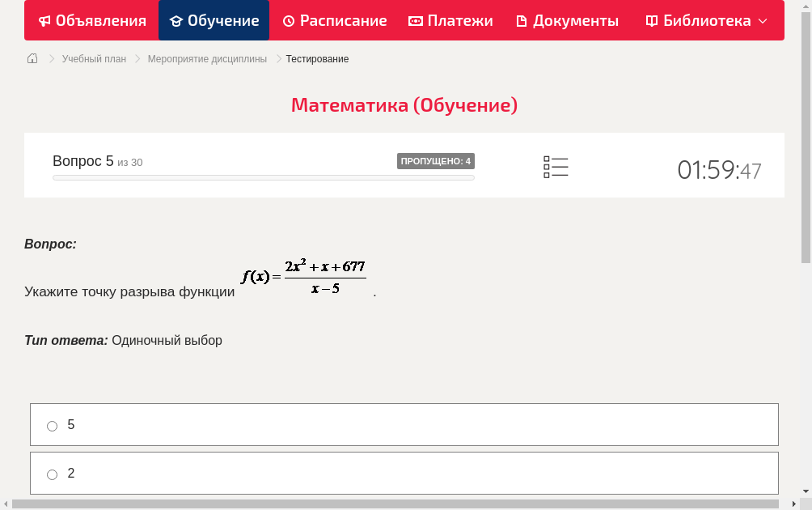Click the clock icon beside Расписание
The width and height of the screenshot is (812, 510).
click(287, 20)
